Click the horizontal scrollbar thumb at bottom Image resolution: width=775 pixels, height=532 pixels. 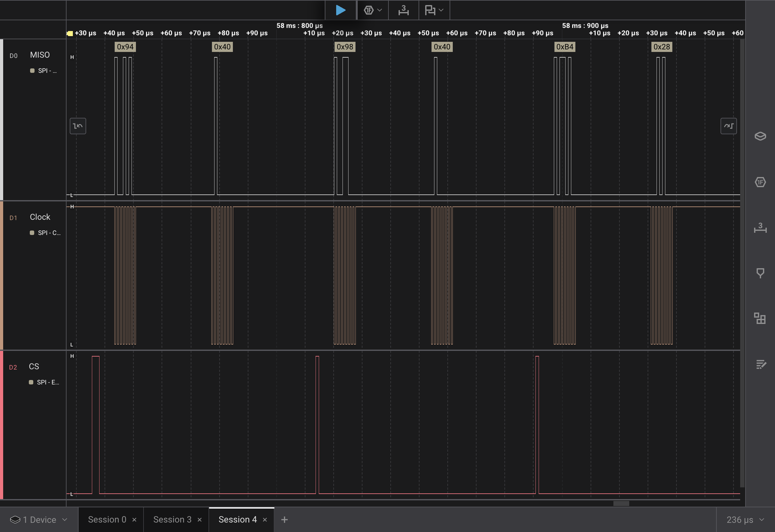pos(621,503)
